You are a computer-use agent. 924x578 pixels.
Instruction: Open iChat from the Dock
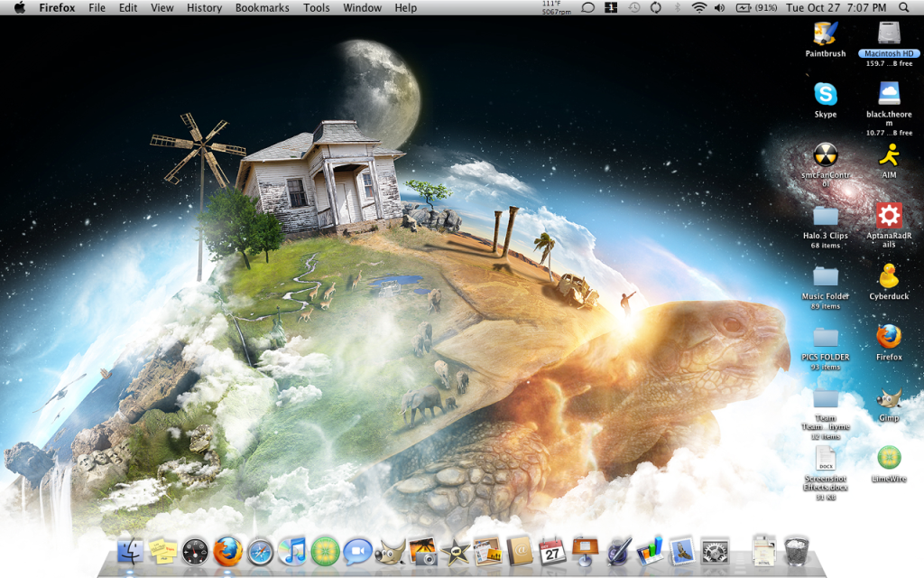[357, 552]
